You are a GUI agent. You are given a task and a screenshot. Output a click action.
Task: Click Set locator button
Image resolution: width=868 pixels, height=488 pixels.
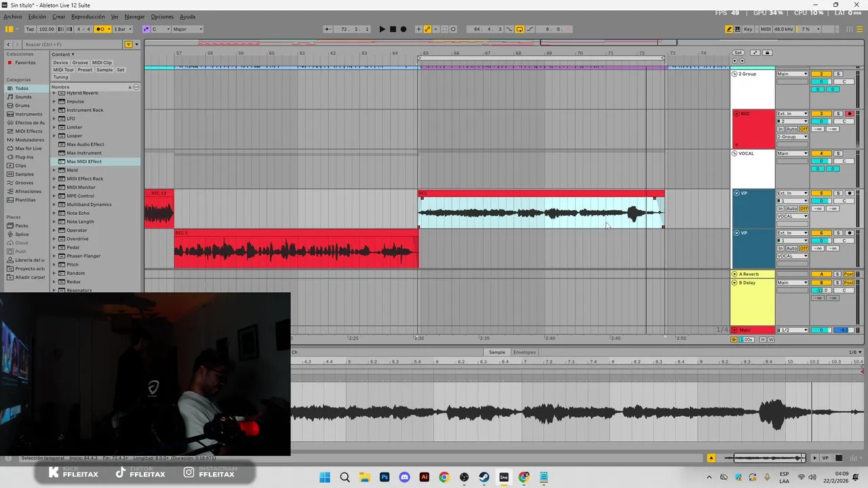pyautogui.click(x=738, y=52)
